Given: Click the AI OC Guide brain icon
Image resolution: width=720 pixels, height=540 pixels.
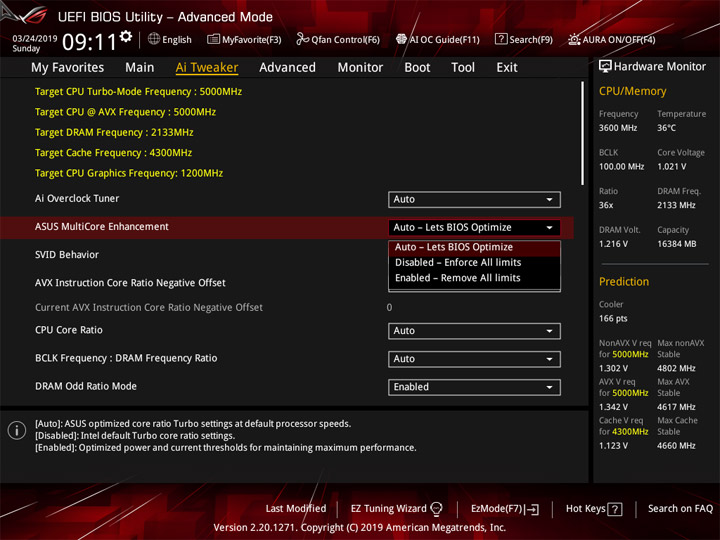Looking at the screenshot, I should (x=401, y=39).
